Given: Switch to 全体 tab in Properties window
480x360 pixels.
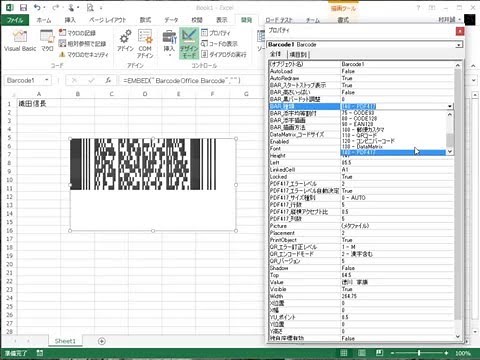Looking at the screenshot, I should (x=275, y=54).
